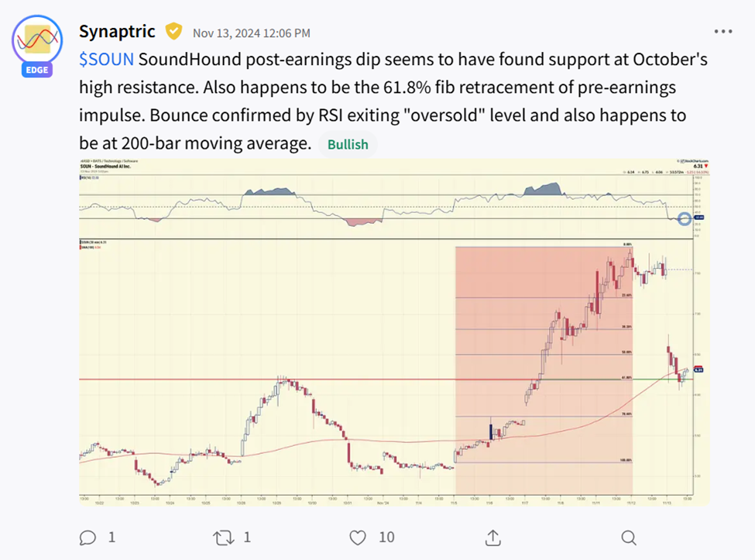Click the comment count next to speech bubble
The width and height of the screenshot is (755, 560).
tap(112, 537)
